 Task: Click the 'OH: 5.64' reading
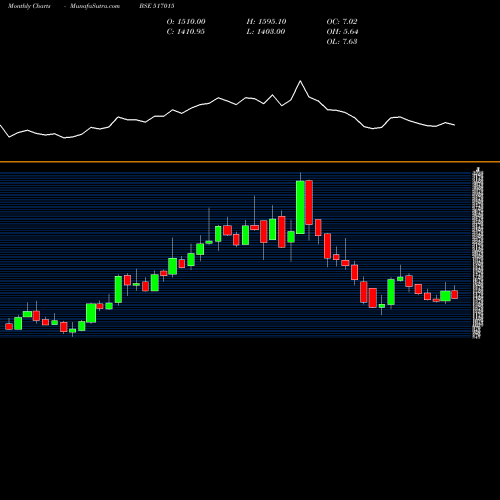[x=342, y=32]
